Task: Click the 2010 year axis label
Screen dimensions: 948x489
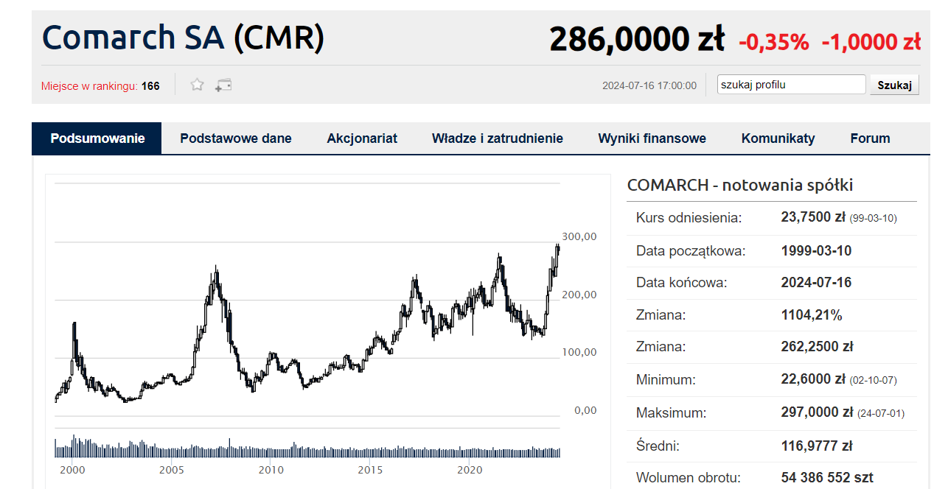Action: click(271, 470)
